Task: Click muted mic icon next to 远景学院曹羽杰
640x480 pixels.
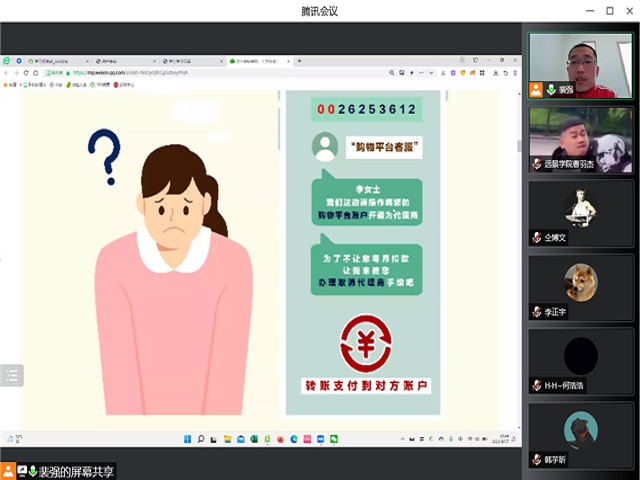Action: pyautogui.click(x=537, y=164)
